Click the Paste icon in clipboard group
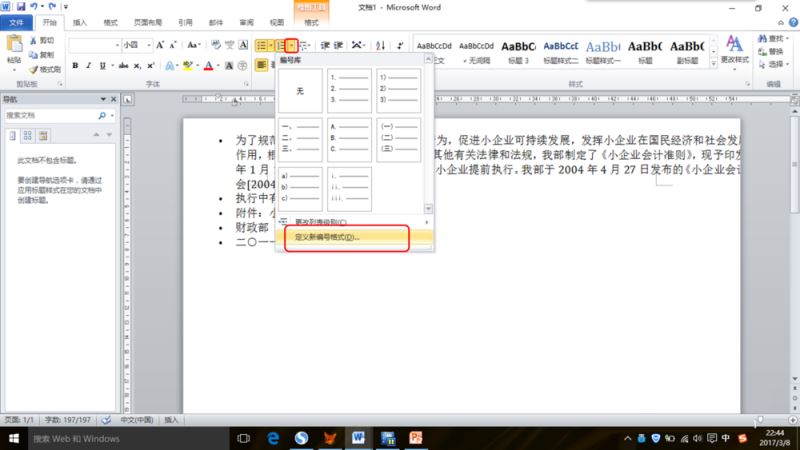 click(x=14, y=48)
